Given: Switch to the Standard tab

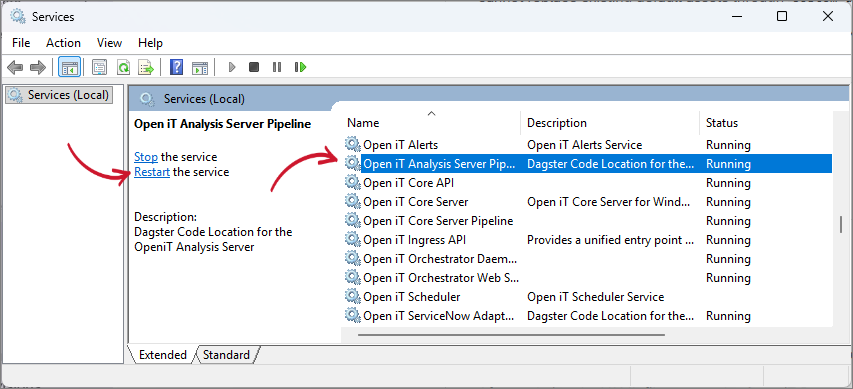Looking at the screenshot, I should pos(226,355).
